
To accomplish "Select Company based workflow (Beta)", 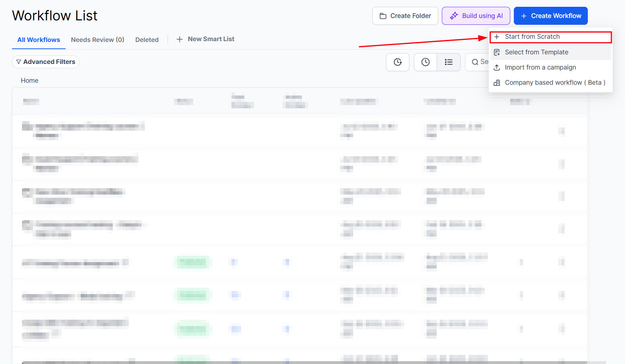I will click(x=551, y=83).
